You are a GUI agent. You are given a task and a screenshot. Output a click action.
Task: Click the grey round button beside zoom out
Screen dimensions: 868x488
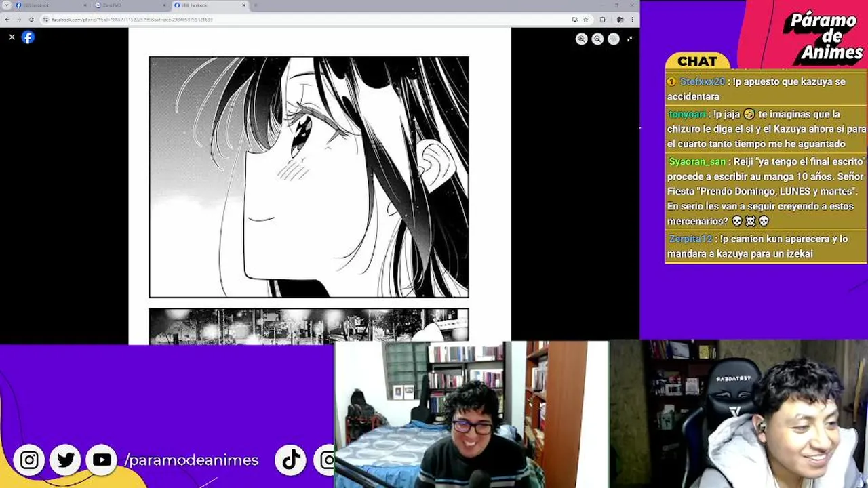point(614,39)
